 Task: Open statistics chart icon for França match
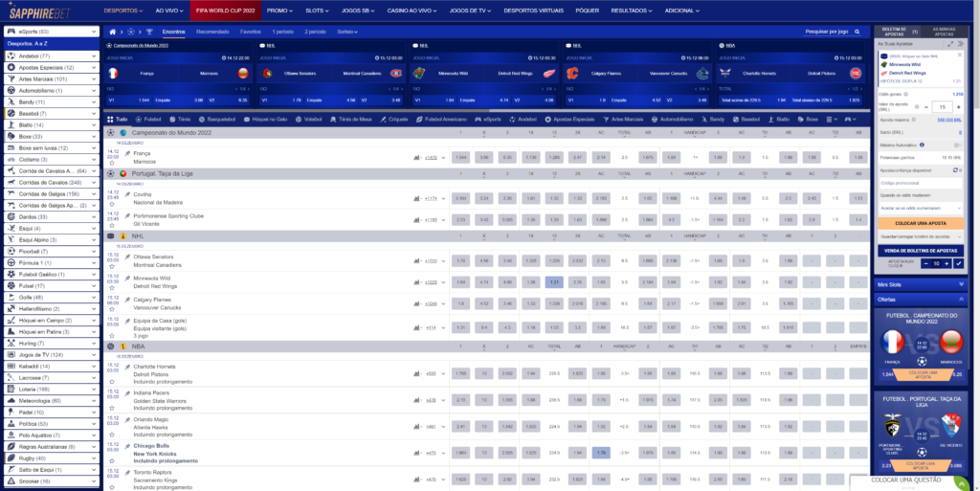click(417, 157)
